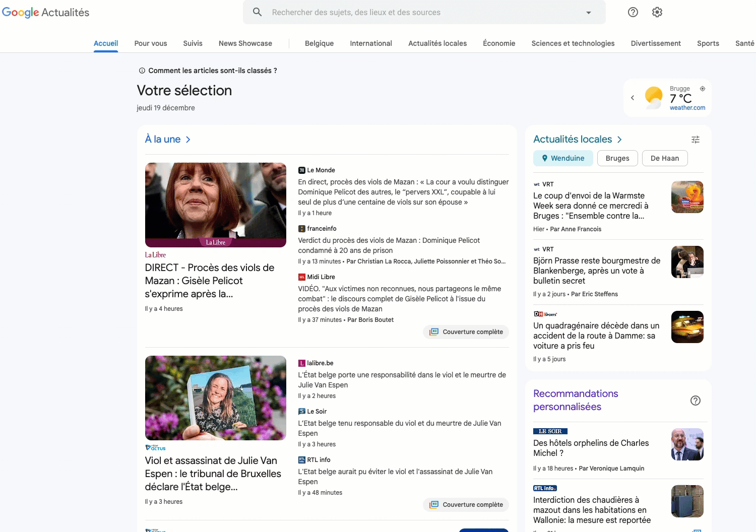
Task: Open burning car article thumbnail
Action: 687,327
